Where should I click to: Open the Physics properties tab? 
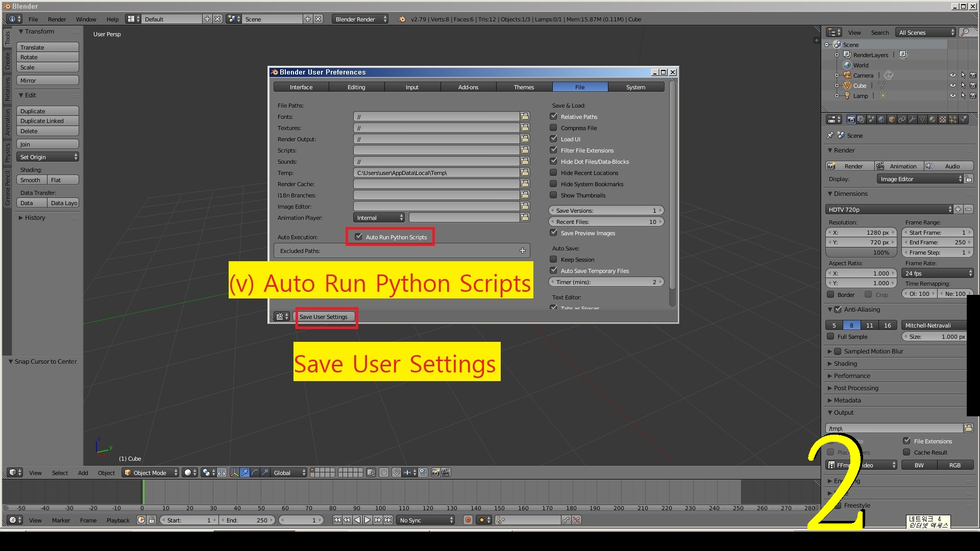tap(963, 119)
